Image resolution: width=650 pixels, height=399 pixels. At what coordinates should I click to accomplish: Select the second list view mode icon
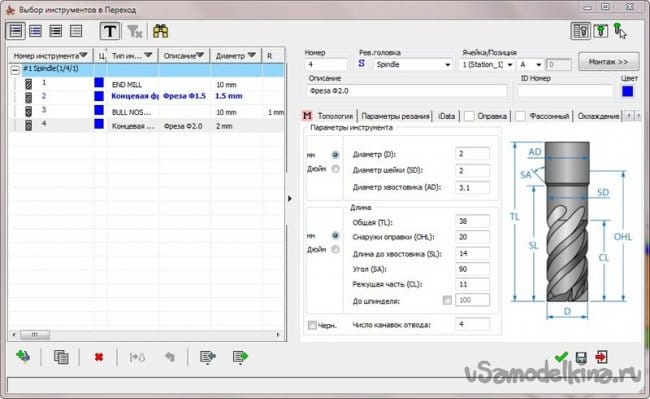click(x=36, y=31)
